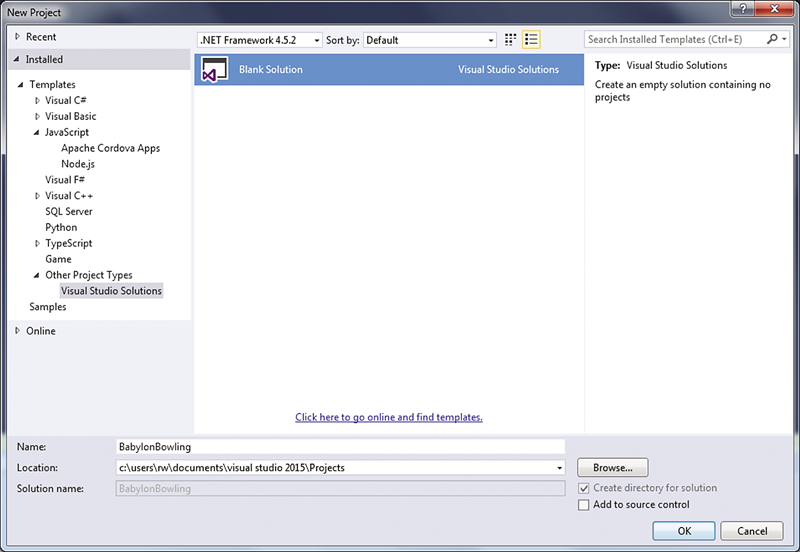The height and width of the screenshot is (552, 800).
Task: Close the New Project dialog
Action: [774, 9]
